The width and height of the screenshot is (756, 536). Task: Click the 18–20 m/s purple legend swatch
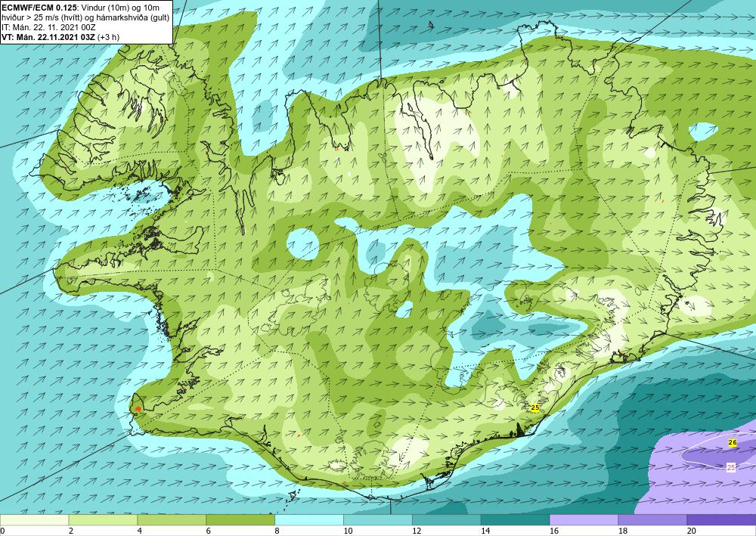tap(652, 520)
